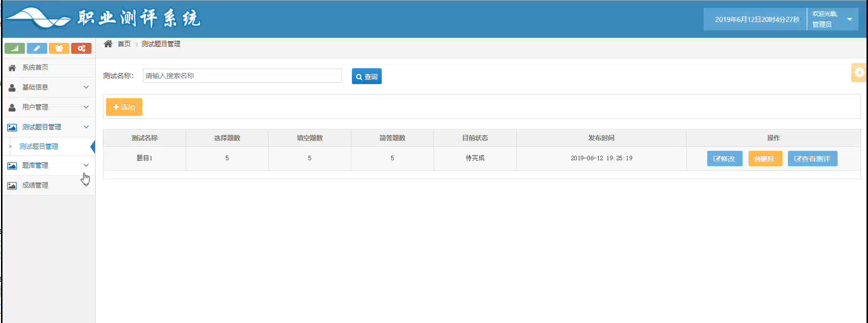The height and width of the screenshot is (323, 868).
Task: Expand the 用户管理 menu chevron
Action: pyautogui.click(x=86, y=107)
